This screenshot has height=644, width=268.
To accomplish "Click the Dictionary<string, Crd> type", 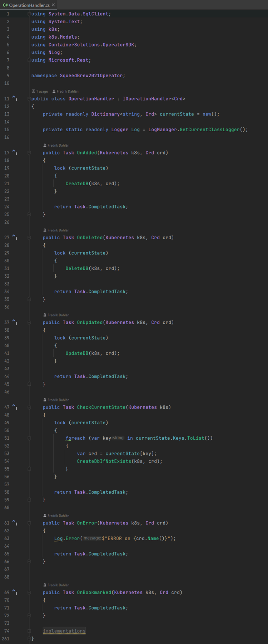I will (124, 114).
